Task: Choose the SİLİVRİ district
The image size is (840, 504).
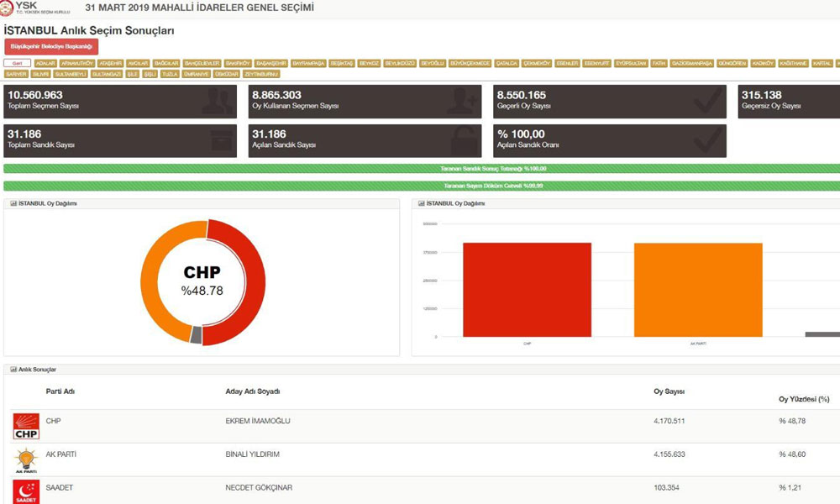Action: click(40, 74)
